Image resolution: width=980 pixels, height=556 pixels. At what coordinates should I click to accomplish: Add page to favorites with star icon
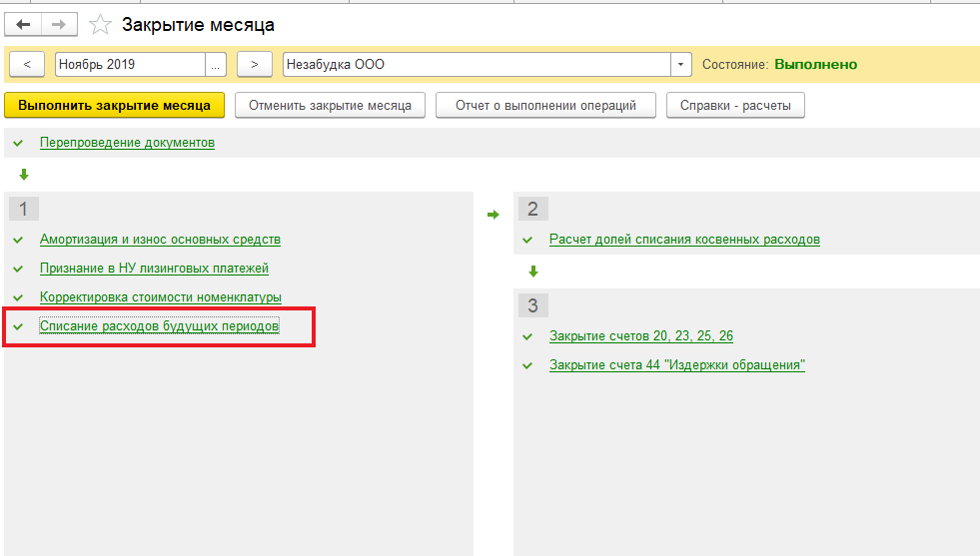[x=100, y=25]
